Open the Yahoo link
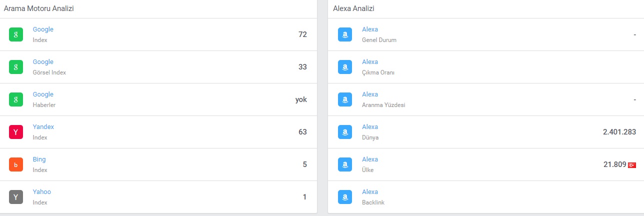The image size is (644, 216). pos(42,192)
